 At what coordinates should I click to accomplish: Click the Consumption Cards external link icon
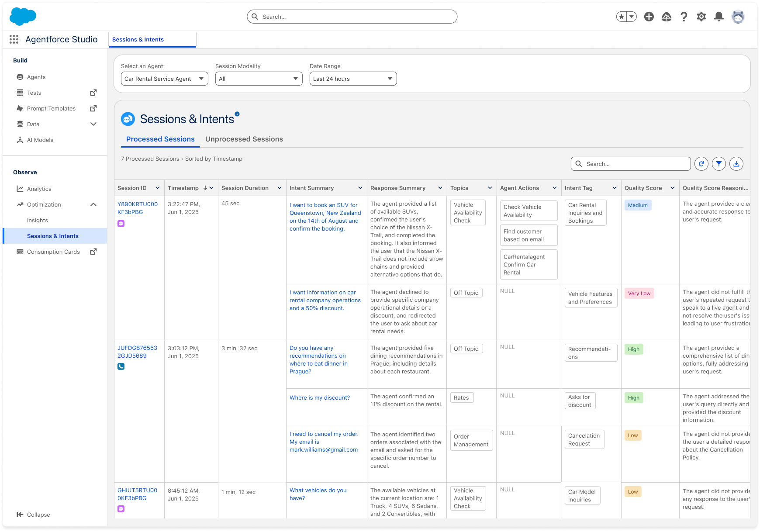93,252
